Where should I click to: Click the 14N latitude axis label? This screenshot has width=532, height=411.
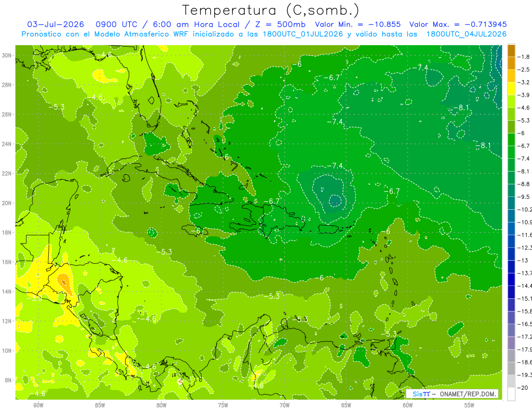tap(7, 291)
